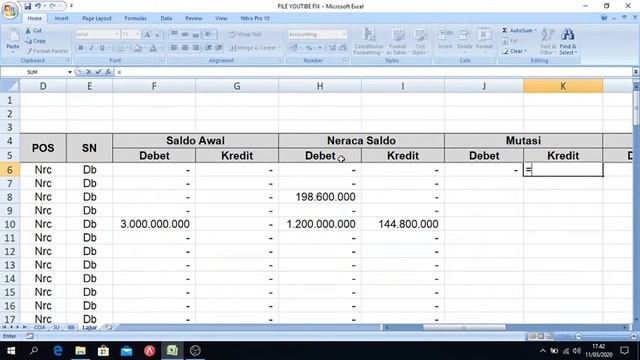Cancel formula entry with X button
Image resolution: width=640 pixels, height=360 pixels.
(89, 72)
